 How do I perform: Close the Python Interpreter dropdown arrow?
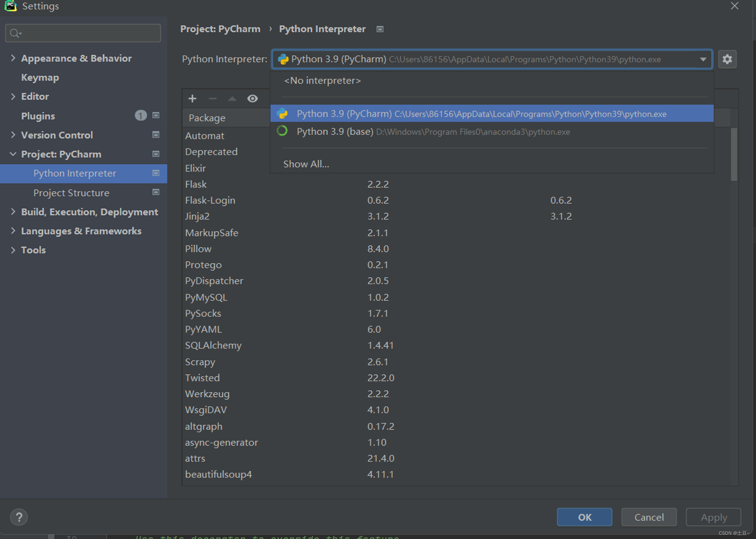pos(703,59)
